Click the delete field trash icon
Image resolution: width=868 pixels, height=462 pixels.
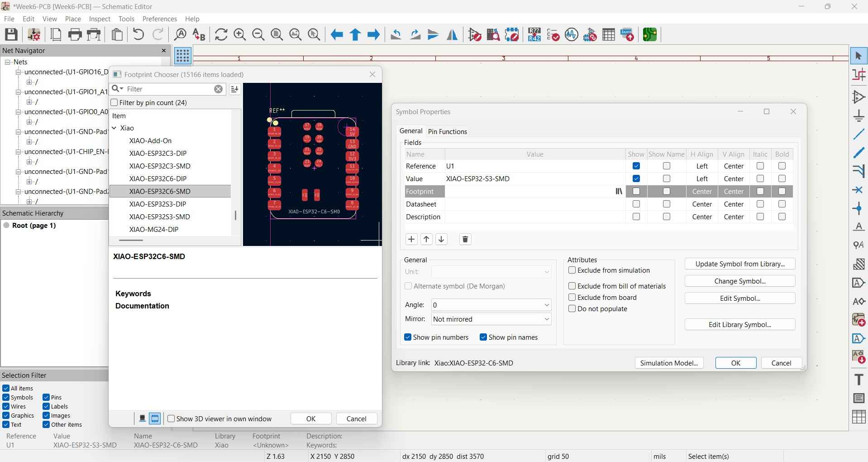[465, 239]
